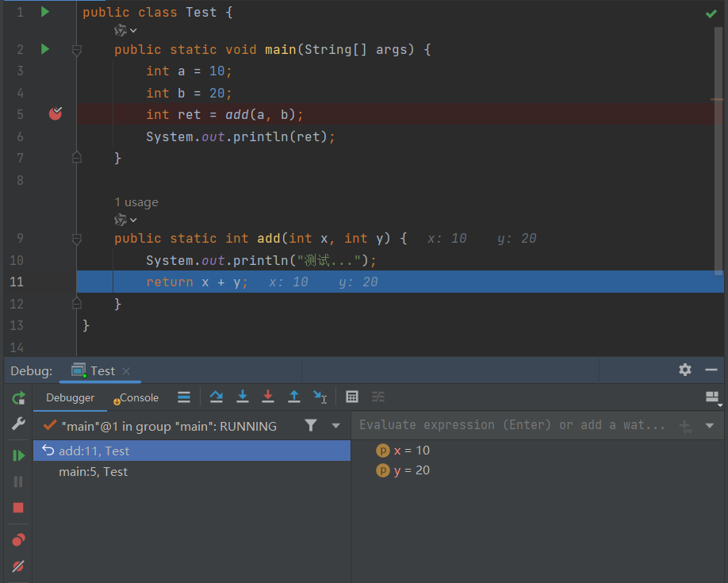Click on 'int a = 10;' line
728x583 pixels.
189,71
